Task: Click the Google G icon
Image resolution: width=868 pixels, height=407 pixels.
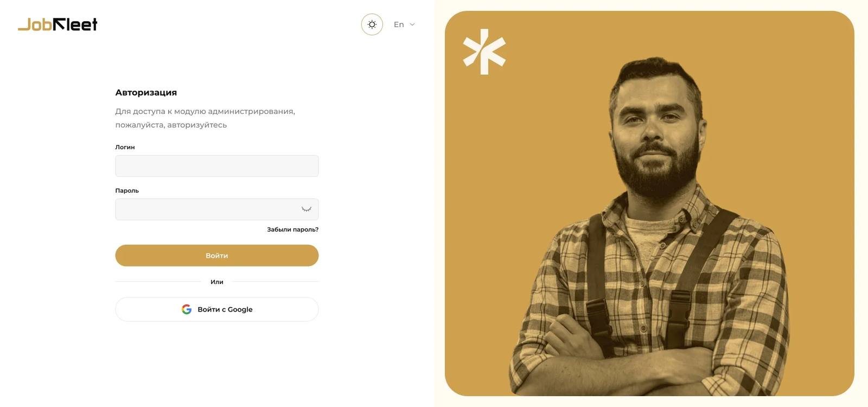Action: (187, 309)
